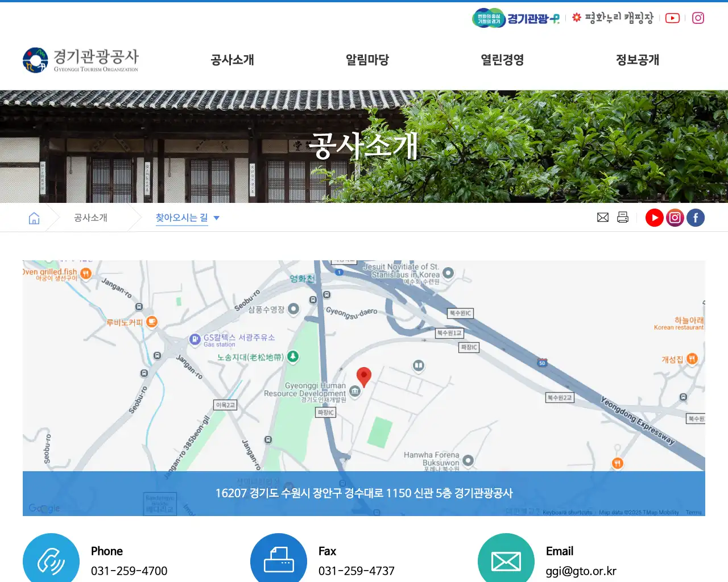Viewport: 728px width, 582px height.
Task: Click the 삼풍수영장 map marker
Action: coord(293,309)
